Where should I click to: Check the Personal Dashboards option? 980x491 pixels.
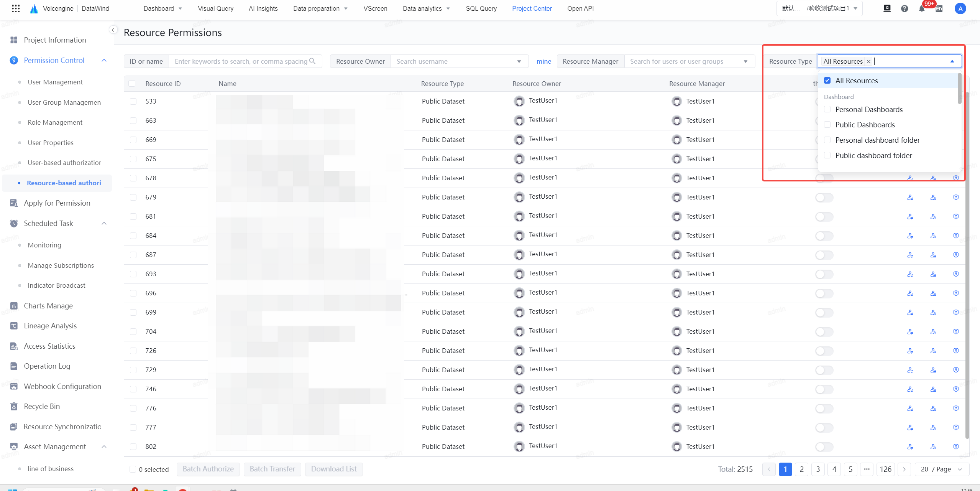827,109
